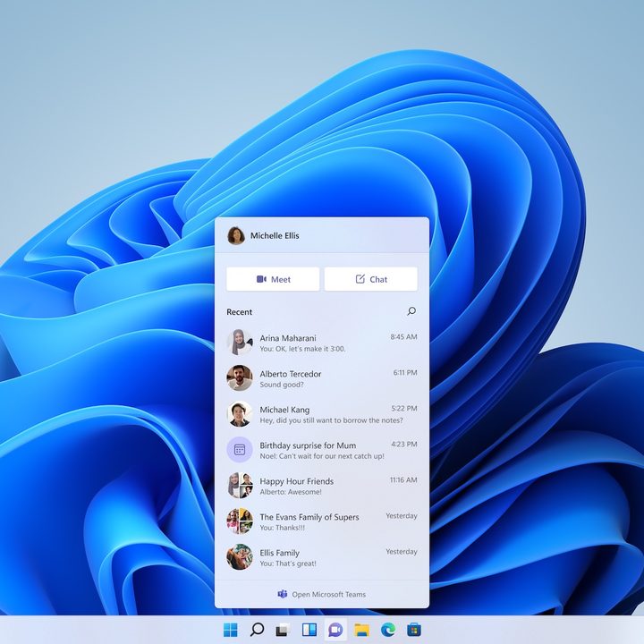Click message preview 'You: That's great!'
This screenshot has width=644, height=644.
click(x=288, y=563)
